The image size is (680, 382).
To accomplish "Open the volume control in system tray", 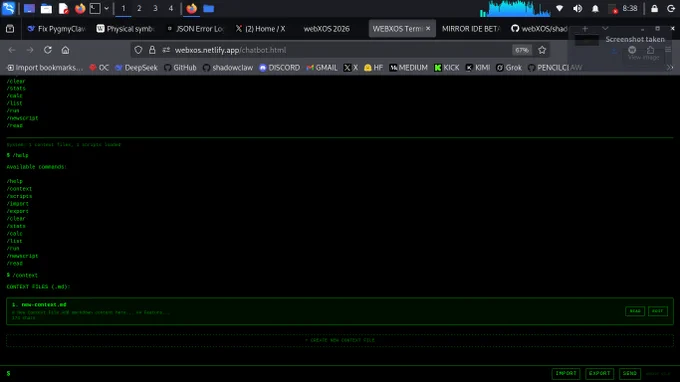I will (577, 9).
